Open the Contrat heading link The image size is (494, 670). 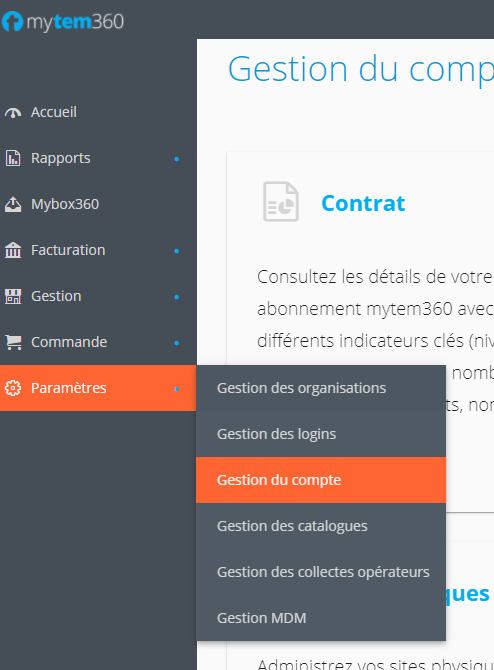(363, 203)
